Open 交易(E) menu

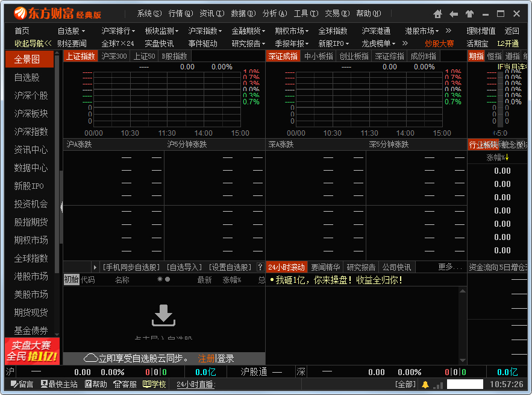[x=337, y=14]
